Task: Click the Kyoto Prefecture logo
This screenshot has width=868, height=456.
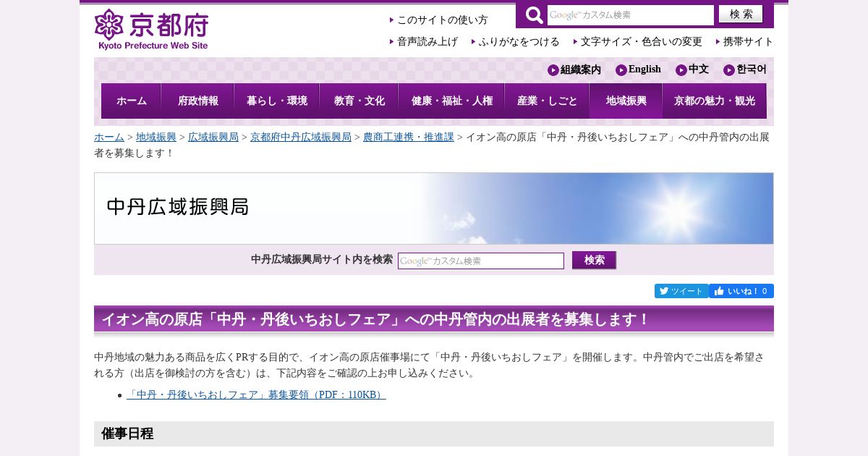Action: point(151,30)
